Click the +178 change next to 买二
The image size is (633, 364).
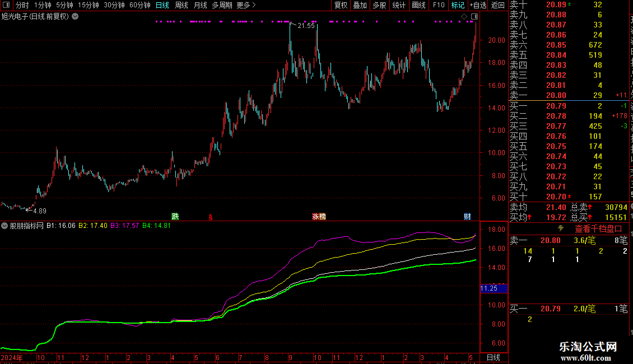click(620, 116)
